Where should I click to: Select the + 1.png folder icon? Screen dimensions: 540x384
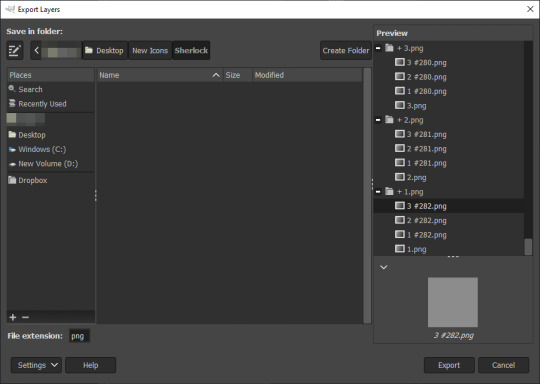pyautogui.click(x=389, y=191)
